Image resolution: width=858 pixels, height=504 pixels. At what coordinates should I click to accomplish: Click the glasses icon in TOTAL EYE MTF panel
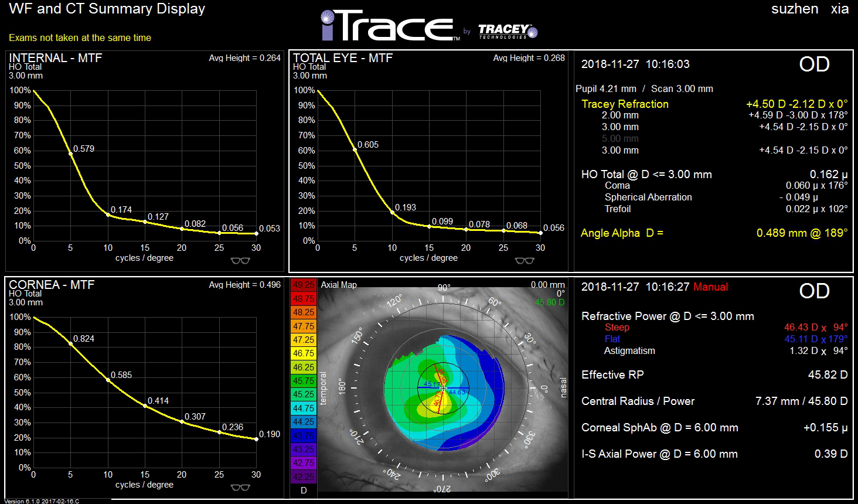(x=525, y=261)
